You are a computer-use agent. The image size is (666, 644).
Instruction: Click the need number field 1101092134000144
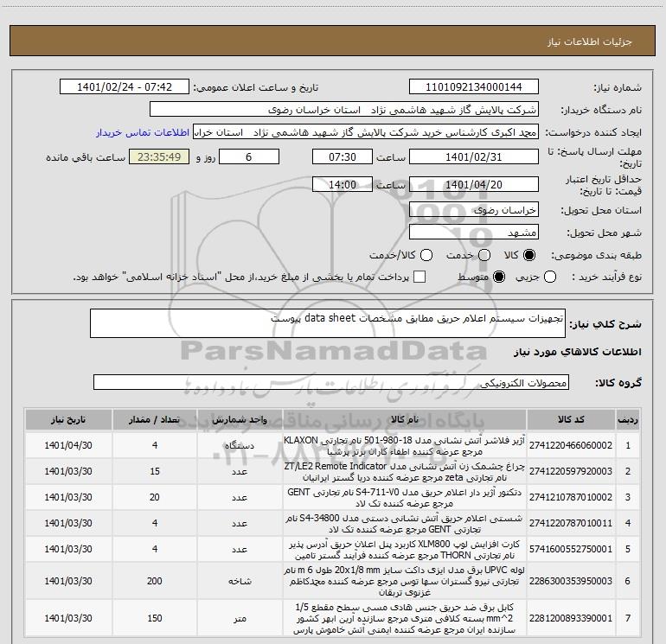pos(473,87)
